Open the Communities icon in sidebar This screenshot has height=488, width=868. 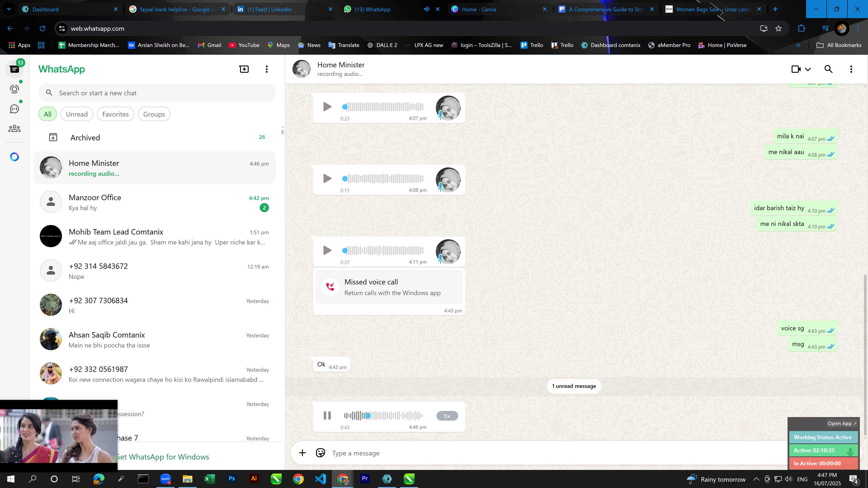pos(14,128)
